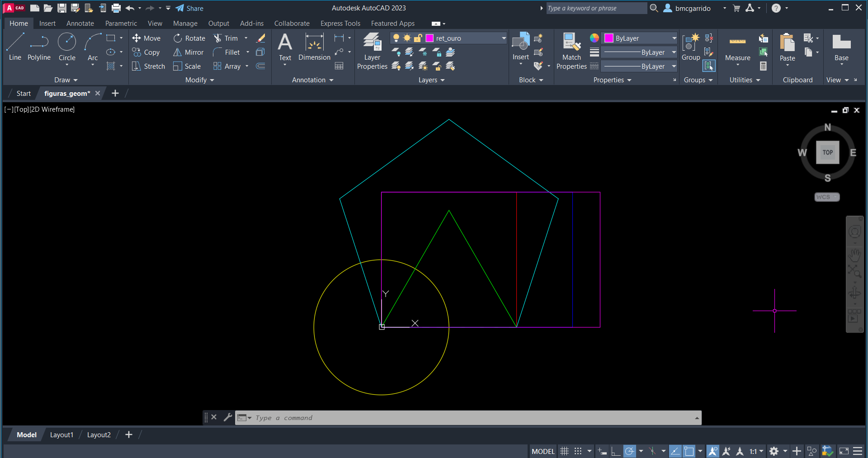This screenshot has height=458, width=868.
Task: Select the Line drawing tool
Action: point(15,46)
